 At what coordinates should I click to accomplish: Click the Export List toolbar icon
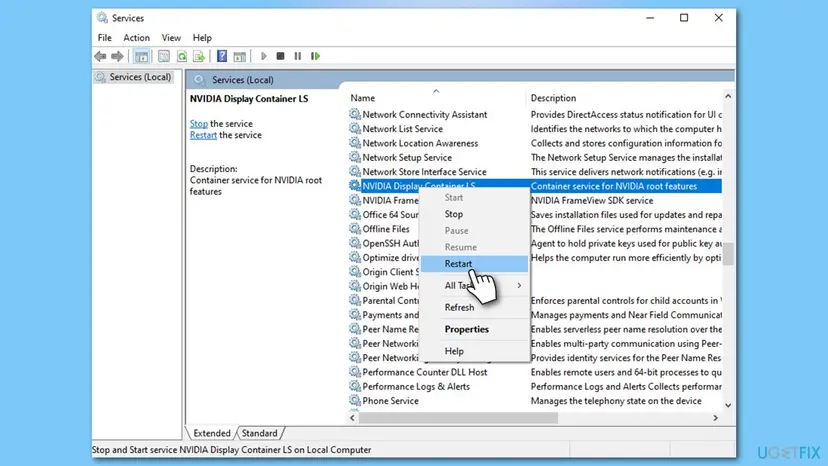point(199,56)
